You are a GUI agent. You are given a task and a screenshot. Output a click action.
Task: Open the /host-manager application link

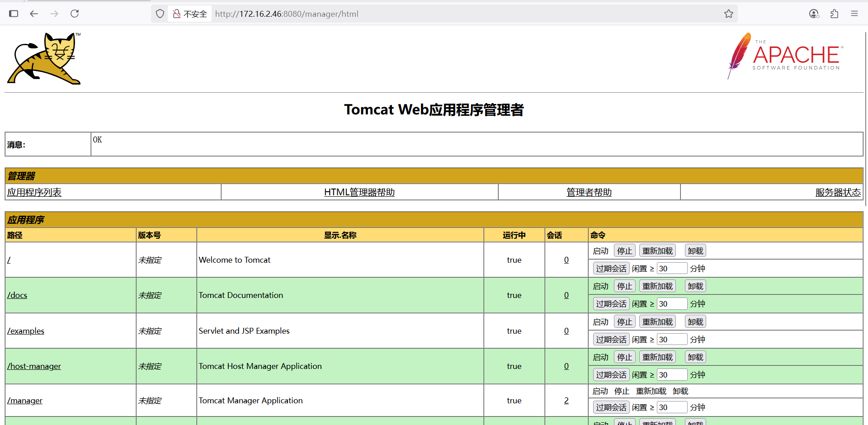tap(34, 366)
